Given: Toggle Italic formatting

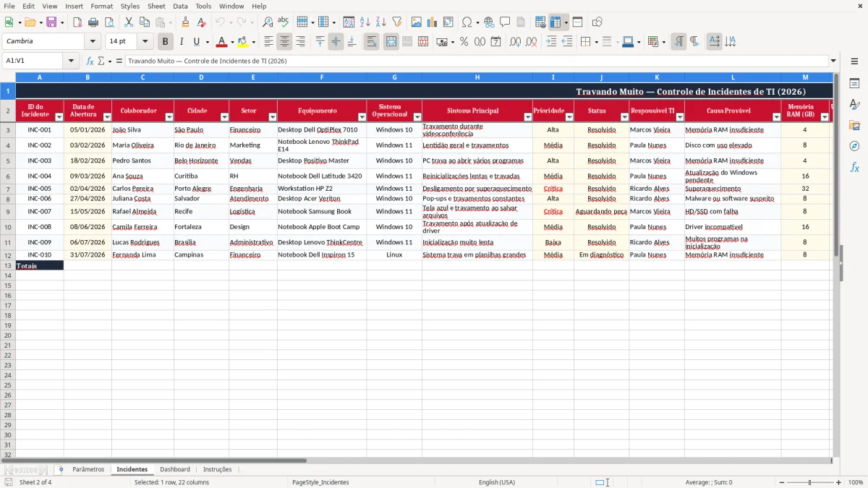Looking at the screenshot, I should pos(182,42).
